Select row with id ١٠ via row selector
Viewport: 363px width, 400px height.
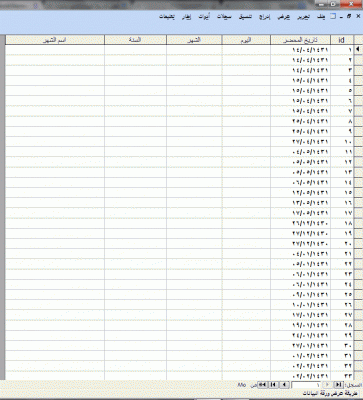pos(358,142)
